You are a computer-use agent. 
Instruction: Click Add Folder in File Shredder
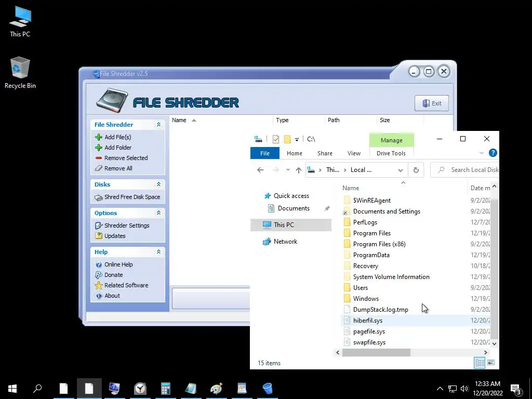(118, 148)
